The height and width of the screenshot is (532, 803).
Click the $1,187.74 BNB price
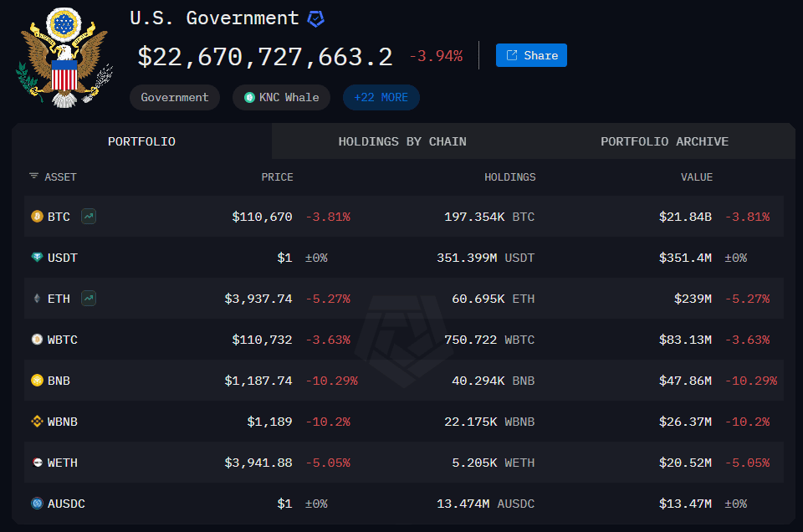258,381
